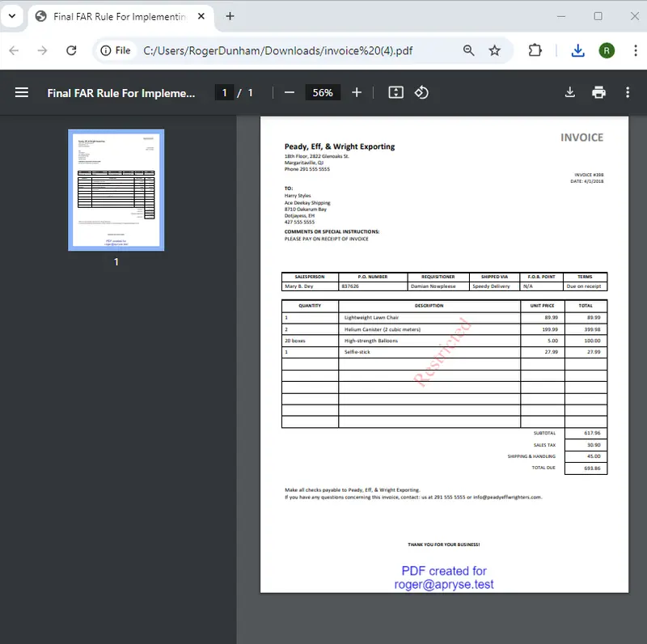Show browser downloads
This screenshot has width=647, height=644.
click(x=577, y=50)
